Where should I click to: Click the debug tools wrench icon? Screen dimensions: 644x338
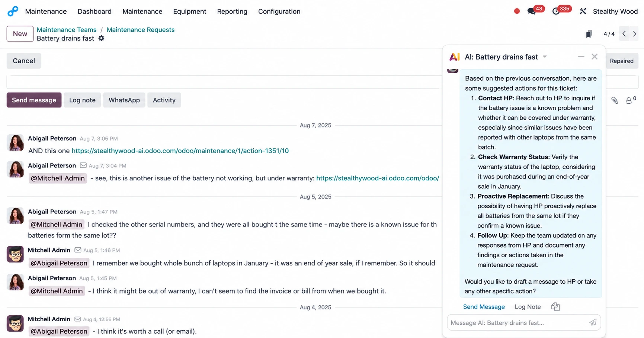(583, 12)
